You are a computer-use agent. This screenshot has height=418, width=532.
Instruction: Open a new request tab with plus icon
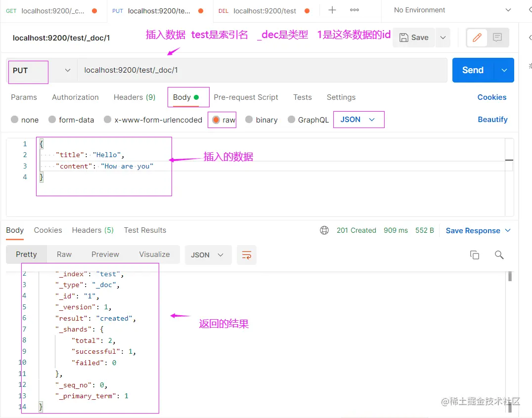[x=332, y=10]
